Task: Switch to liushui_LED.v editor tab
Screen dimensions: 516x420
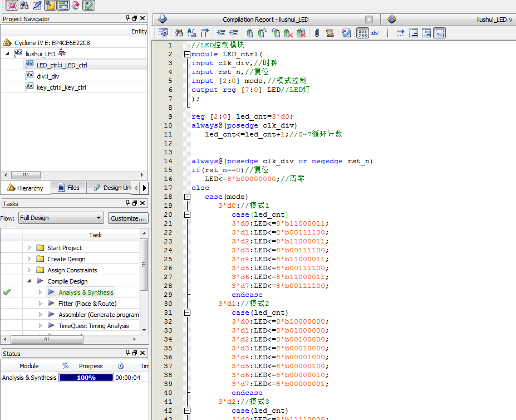Action: tap(494, 19)
